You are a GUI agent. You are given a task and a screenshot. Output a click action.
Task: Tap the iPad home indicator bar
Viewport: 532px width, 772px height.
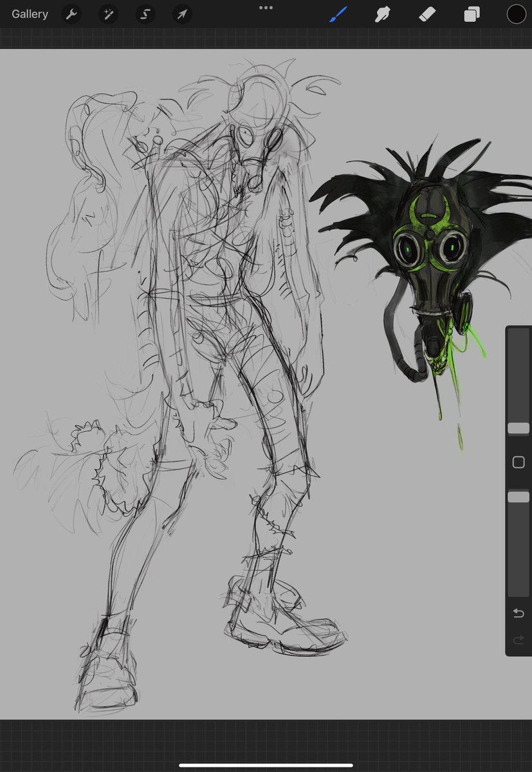click(x=266, y=765)
